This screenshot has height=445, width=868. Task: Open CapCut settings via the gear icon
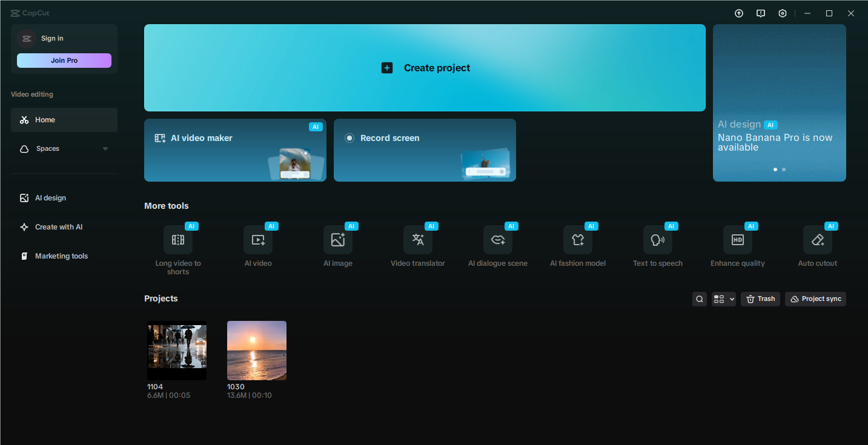(x=782, y=13)
